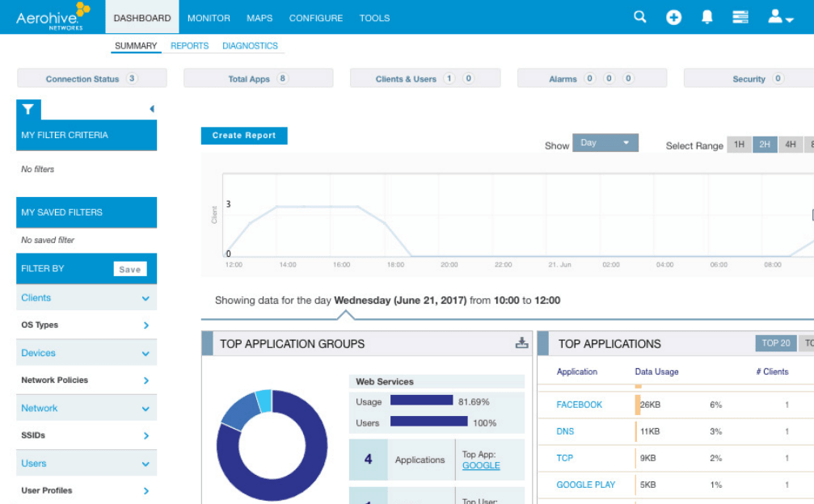Open the MONITOR menu

[x=209, y=18]
